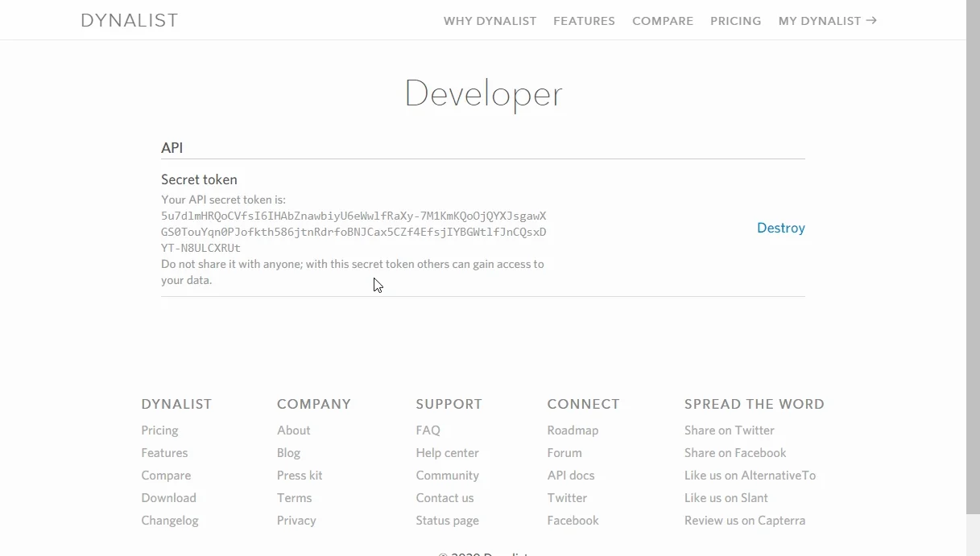This screenshot has height=556, width=980.
Task: Click the DYNALIST logo in header
Action: pos(130,21)
